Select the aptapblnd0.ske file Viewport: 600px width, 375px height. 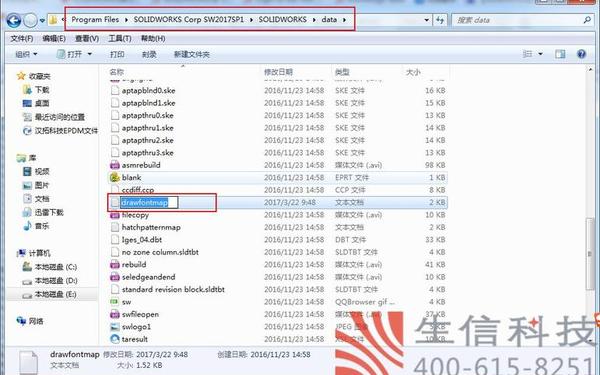(148, 91)
